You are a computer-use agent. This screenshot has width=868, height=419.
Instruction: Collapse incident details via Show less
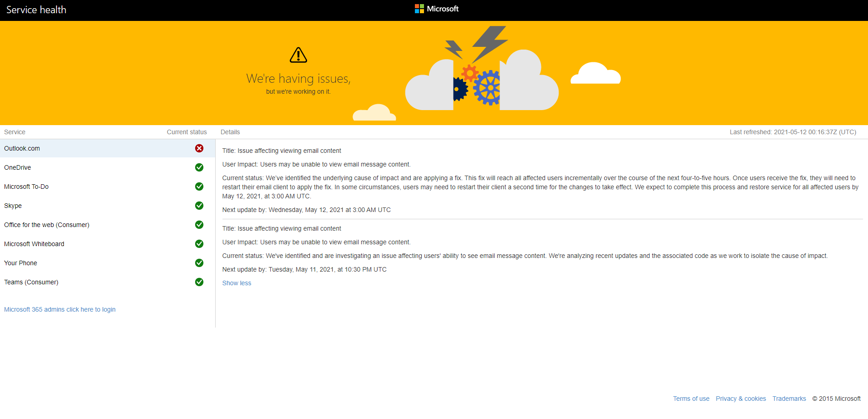[237, 283]
